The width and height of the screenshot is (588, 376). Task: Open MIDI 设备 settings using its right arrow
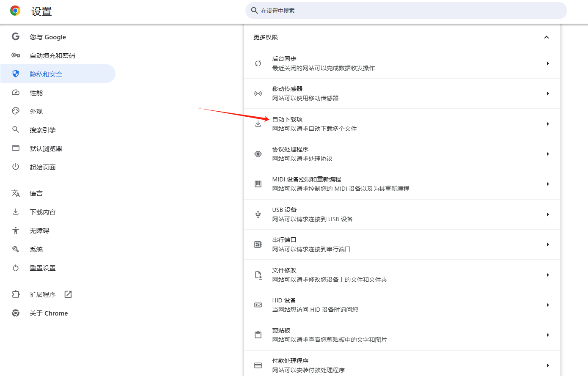(x=548, y=184)
